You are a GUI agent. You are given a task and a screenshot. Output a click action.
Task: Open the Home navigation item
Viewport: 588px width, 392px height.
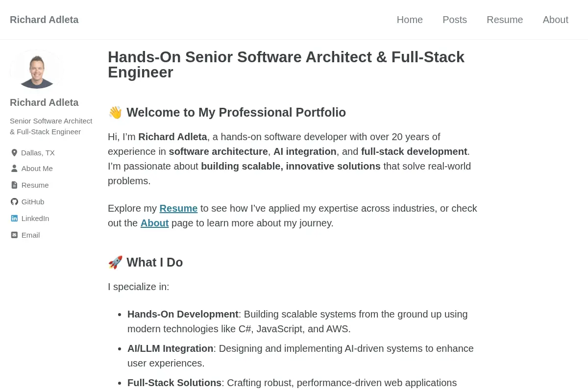[410, 20]
